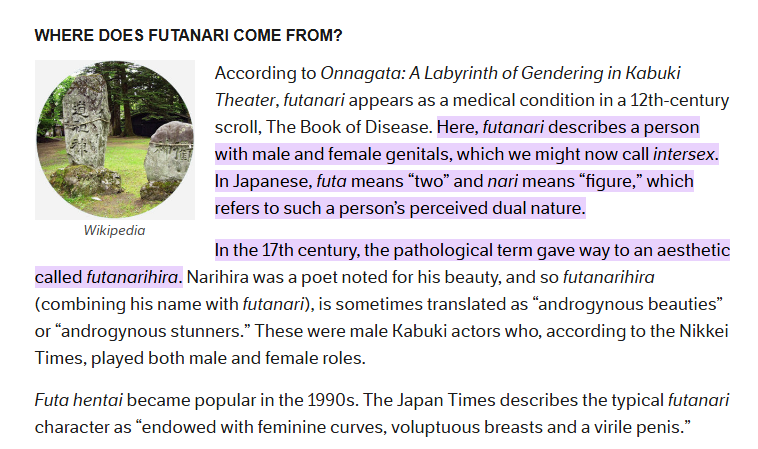
Task: Click the highlighted word "futanarihira"
Action: (132, 277)
